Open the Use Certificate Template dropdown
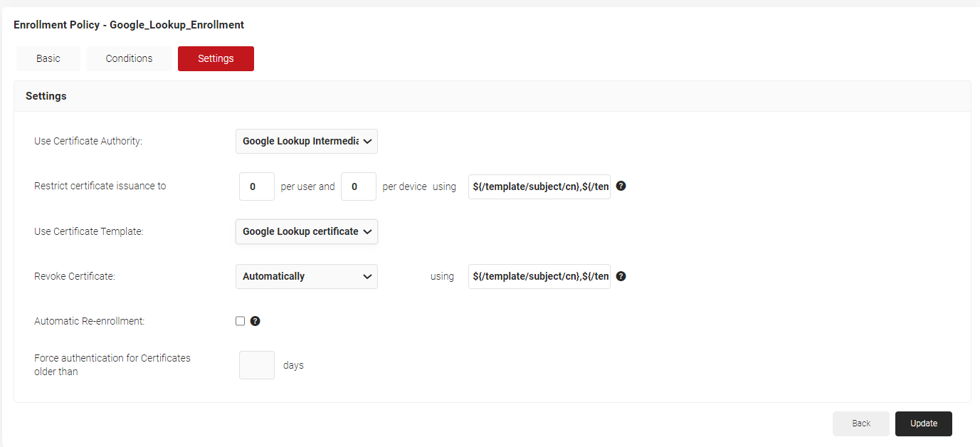980x447 pixels. 306,231
